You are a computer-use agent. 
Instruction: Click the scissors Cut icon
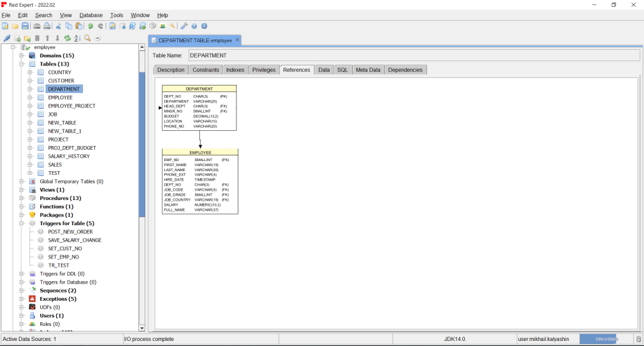58,26
